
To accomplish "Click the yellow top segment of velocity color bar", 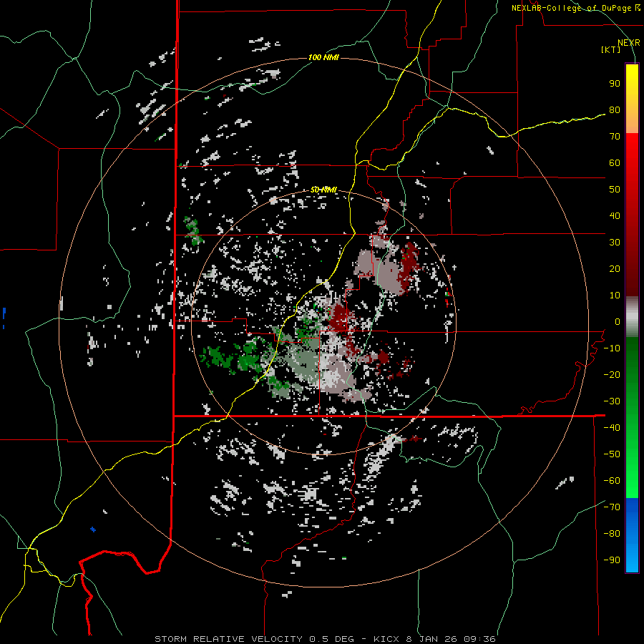I will (632, 99).
